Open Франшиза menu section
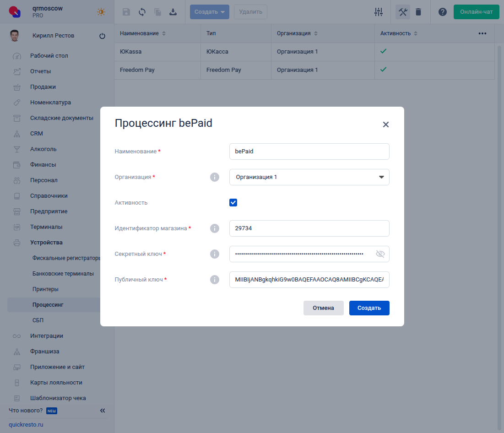The image size is (504, 433). [x=45, y=352]
